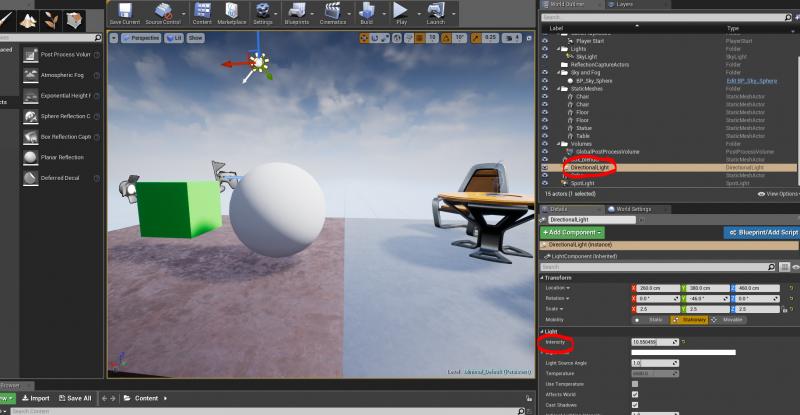Screen dimensions: 800x415
Task: Switch to the Landscape mode tab icon
Action: click(28, 20)
